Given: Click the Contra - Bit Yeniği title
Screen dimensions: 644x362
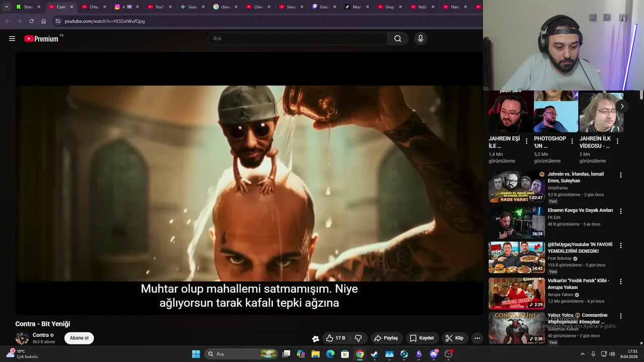Looking at the screenshot, I should pyautogui.click(x=43, y=324).
